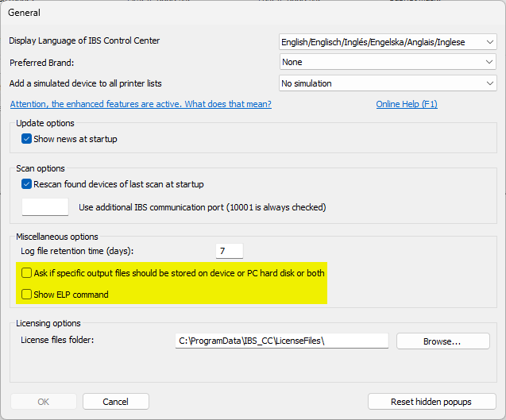506x420 pixels.
Task: Click the Licensing options group title
Action: point(48,323)
